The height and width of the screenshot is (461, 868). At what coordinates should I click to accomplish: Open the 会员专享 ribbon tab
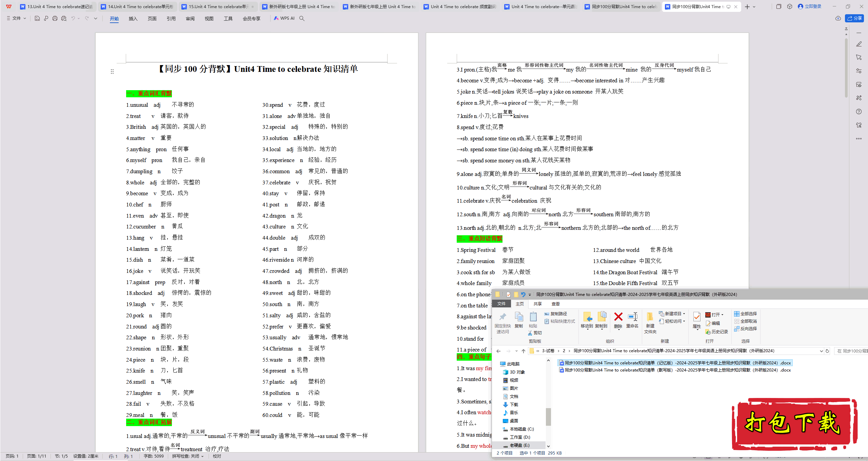(x=252, y=19)
